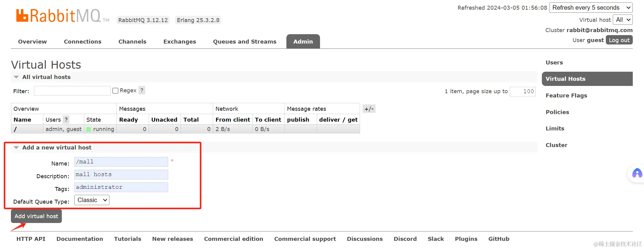Viewport: 644px width, 249px height.
Task: Click the RabbitMQ 3.12.12 version label
Action: point(143,20)
